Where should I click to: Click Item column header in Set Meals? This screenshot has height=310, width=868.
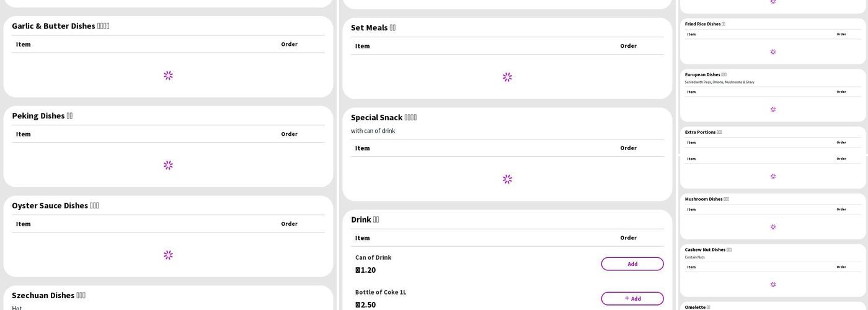coord(362,46)
